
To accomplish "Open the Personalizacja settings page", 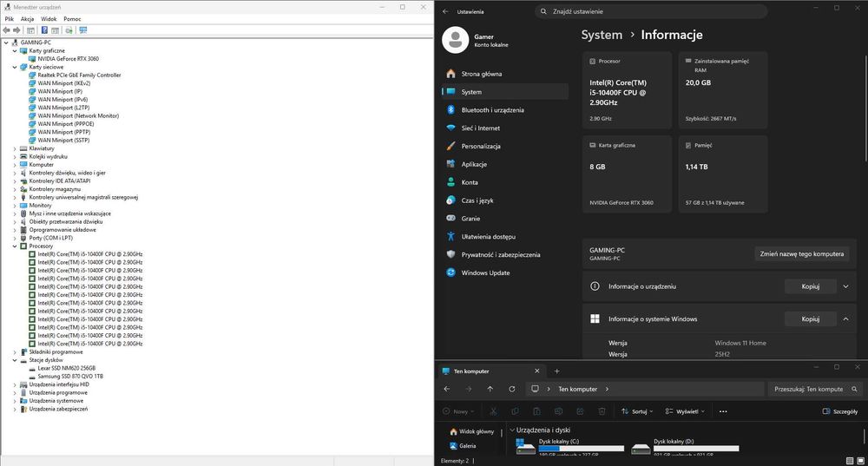I will 505,146.
